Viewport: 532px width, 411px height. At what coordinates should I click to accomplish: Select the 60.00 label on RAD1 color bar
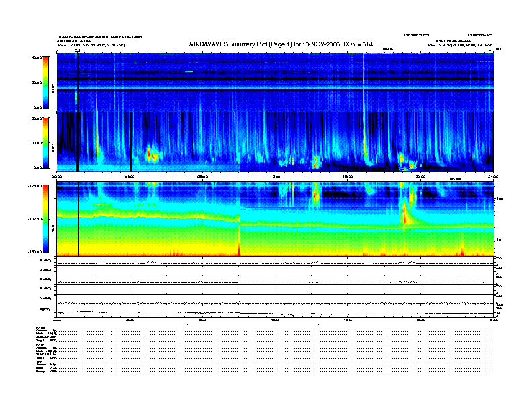point(36,118)
